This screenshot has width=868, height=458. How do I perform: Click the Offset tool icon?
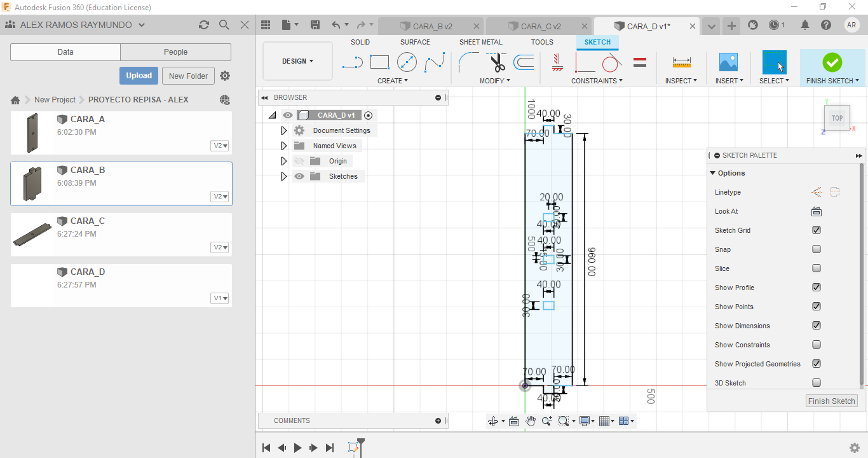[524, 62]
